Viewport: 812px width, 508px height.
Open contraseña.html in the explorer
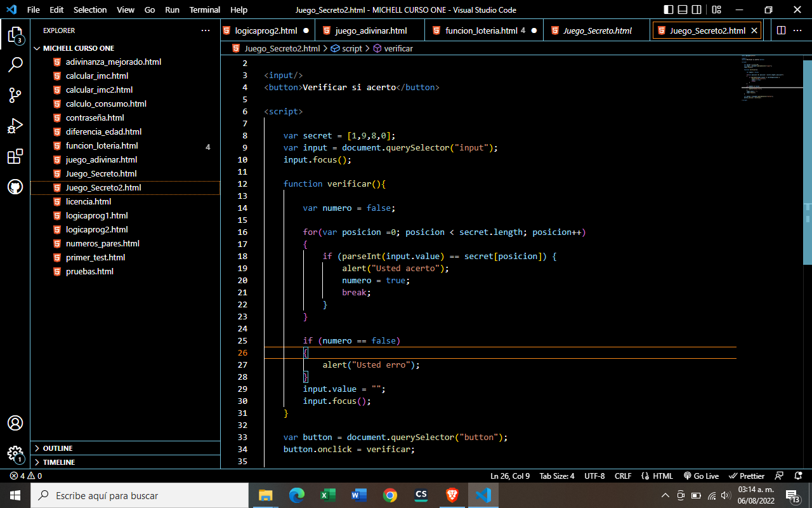click(125, 118)
